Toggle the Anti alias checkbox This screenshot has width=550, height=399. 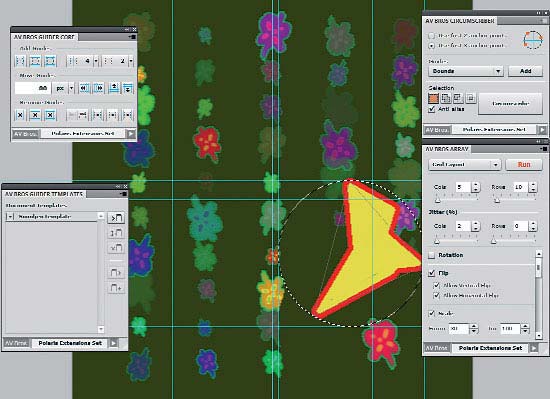pyautogui.click(x=432, y=109)
